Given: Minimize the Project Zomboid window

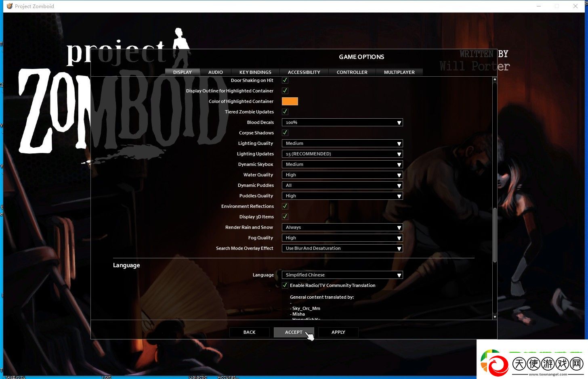Looking at the screenshot, I should coord(539,6).
